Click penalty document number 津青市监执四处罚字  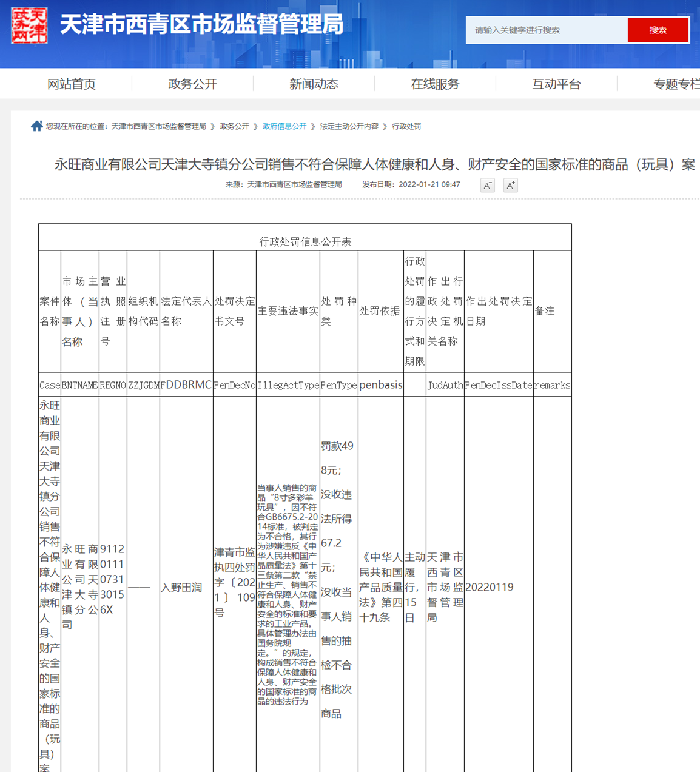click(235, 583)
